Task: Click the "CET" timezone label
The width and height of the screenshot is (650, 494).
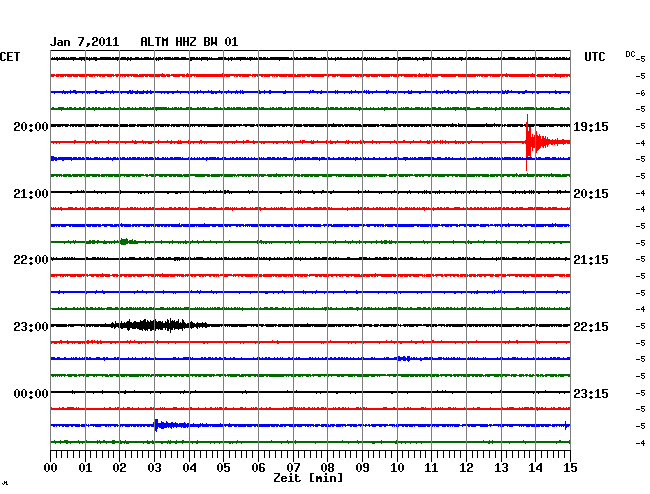Action: (10, 57)
